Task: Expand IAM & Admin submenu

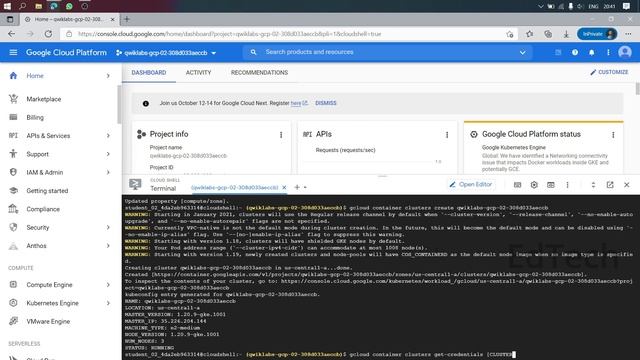Action: tap(108, 172)
